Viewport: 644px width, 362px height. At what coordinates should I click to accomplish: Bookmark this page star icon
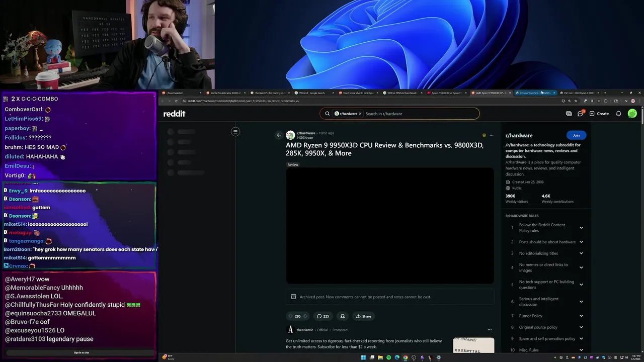(576, 101)
